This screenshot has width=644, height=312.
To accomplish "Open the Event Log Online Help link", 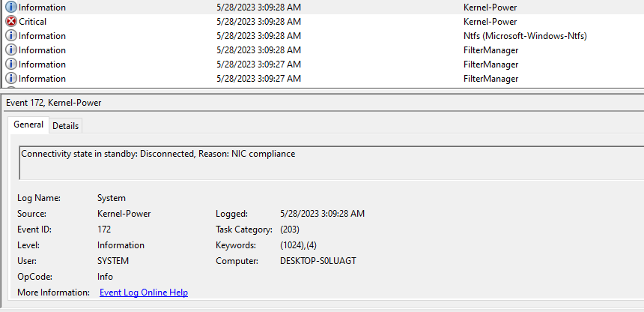I will [x=144, y=292].
